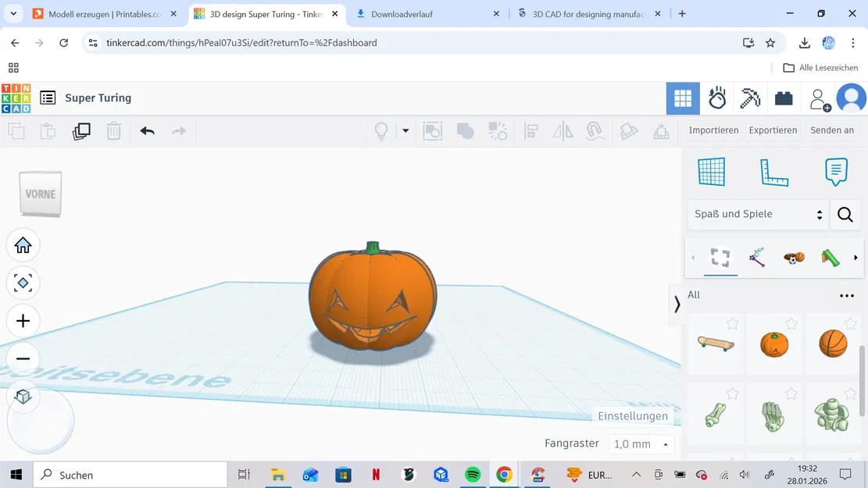The height and width of the screenshot is (488, 868).
Task: Select the magic wand shape category
Action: coord(757,258)
